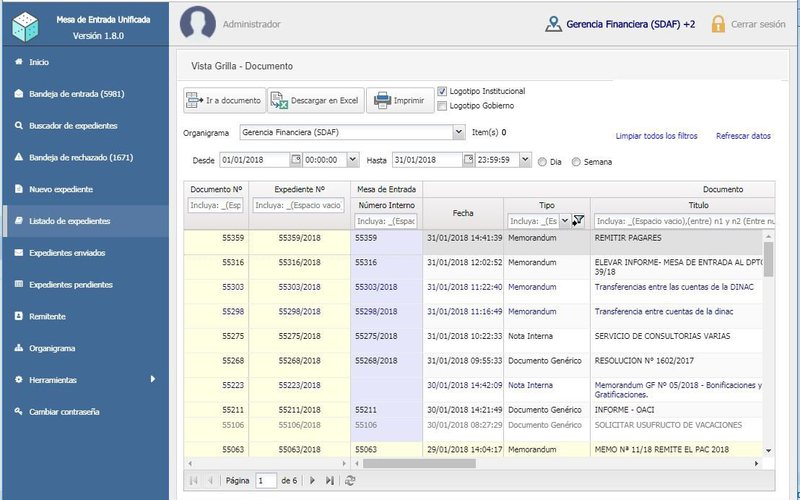Image resolution: width=800 pixels, height=500 pixels.
Task: Click the application cube logo
Action: pyautogui.click(x=25, y=27)
